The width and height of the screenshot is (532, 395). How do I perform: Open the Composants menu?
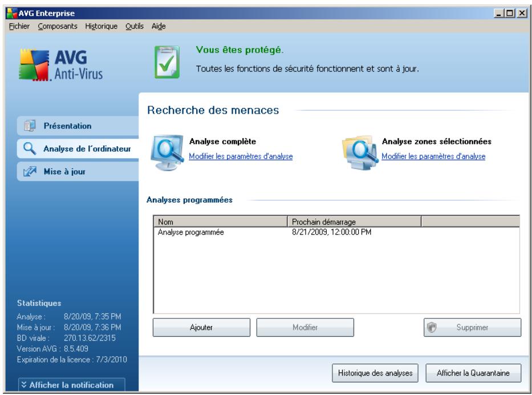(x=58, y=26)
